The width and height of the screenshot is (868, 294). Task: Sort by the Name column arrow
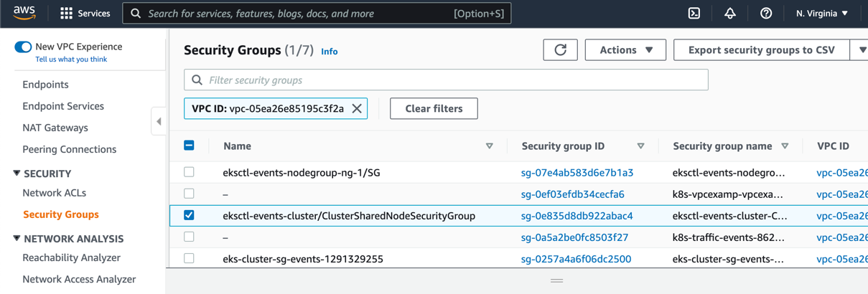tap(490, 146)
